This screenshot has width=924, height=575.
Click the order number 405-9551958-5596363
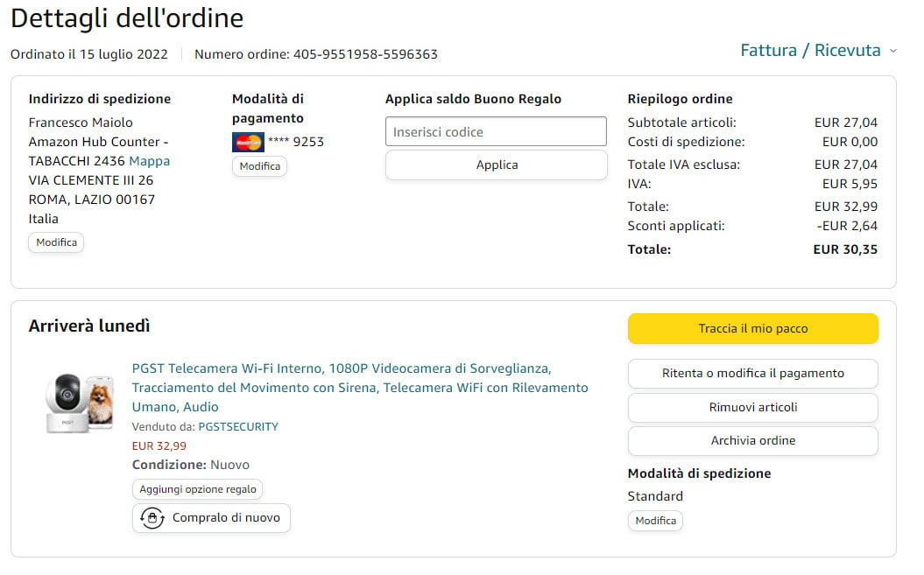tap(363, 54)
